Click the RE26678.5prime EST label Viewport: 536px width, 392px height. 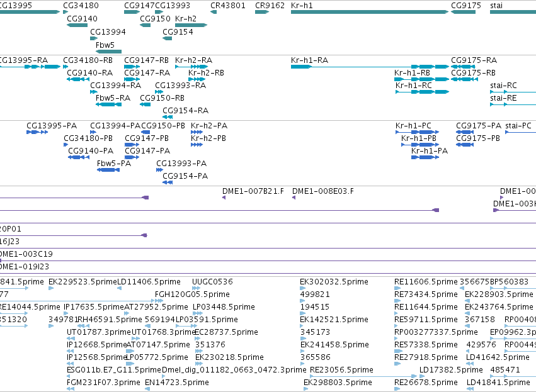click(426, 383)
